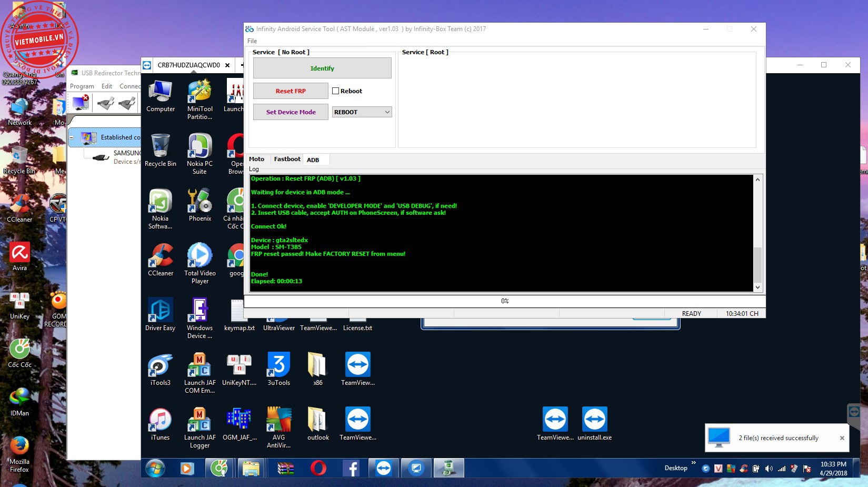
Task: Open keymap.txt file icon
Action: pyautogui.click(x=240, y=315)
